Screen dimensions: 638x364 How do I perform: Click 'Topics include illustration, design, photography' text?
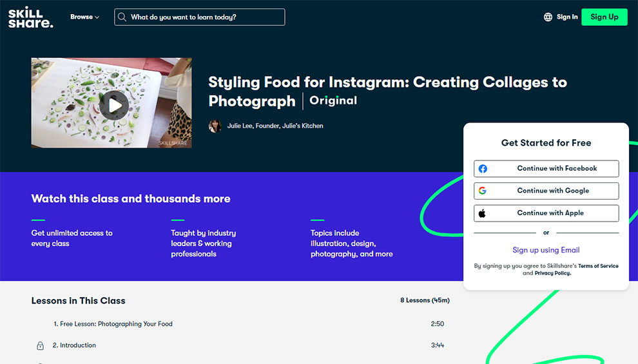352,244
